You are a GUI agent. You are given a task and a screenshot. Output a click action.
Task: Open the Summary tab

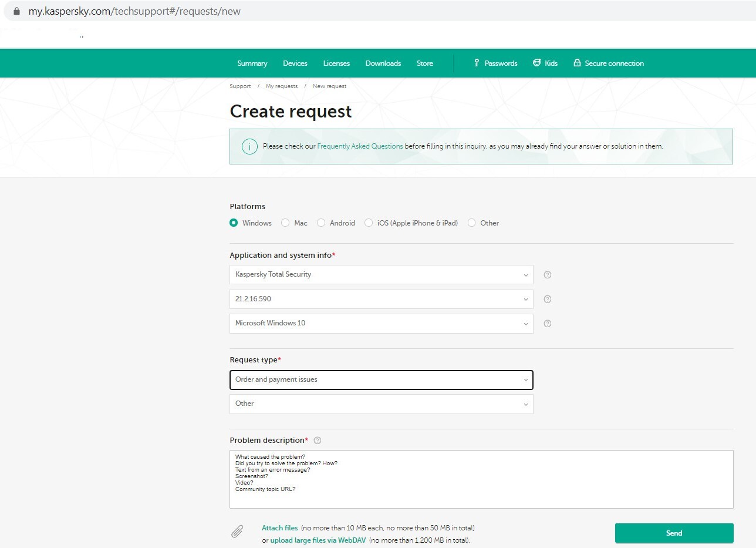point(252,63)
